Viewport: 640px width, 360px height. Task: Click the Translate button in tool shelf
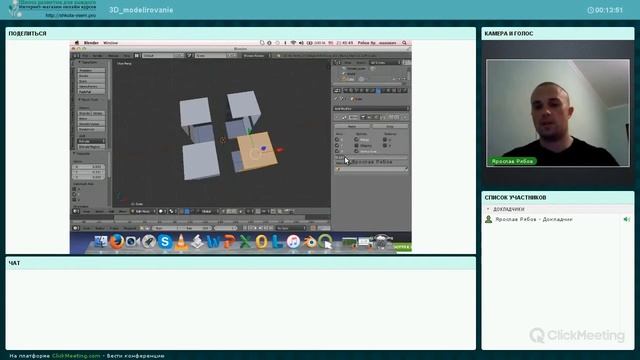pyautogui.click(x=91, y=71)
